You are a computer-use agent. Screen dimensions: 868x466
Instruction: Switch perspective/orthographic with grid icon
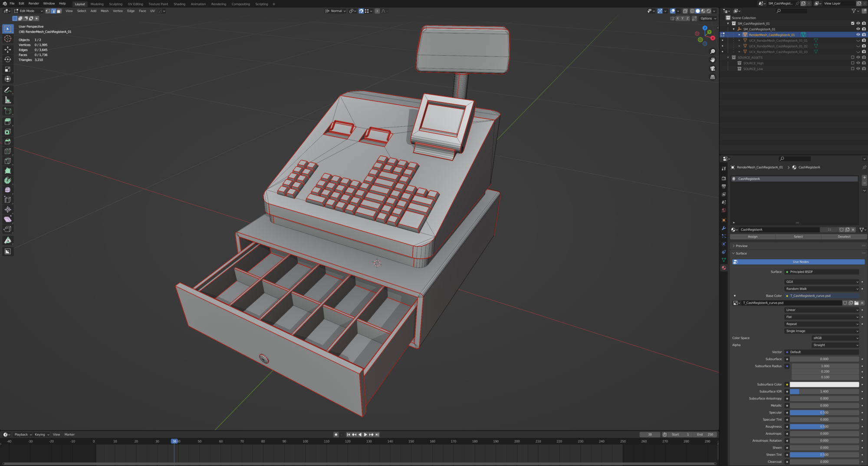[x=713, y=77]
